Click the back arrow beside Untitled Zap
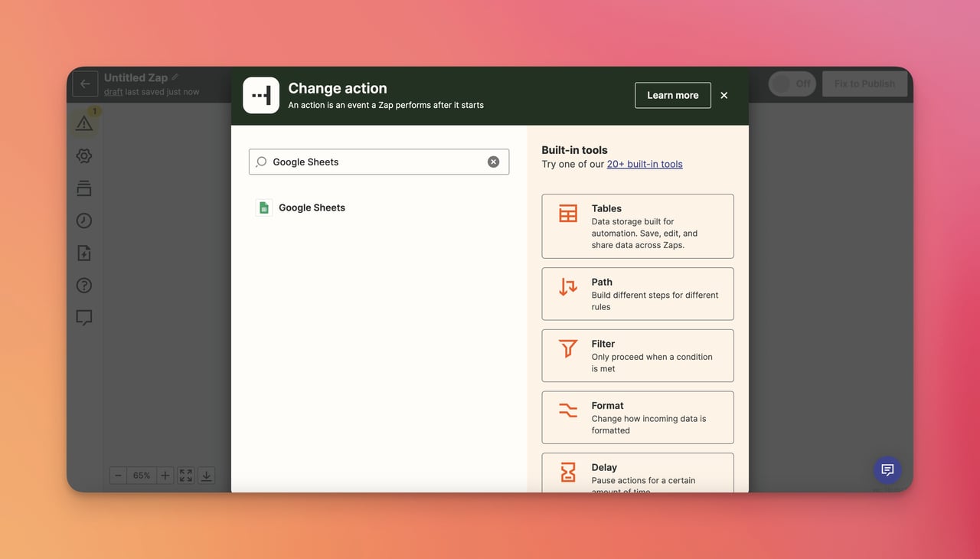 click(85, 84)
